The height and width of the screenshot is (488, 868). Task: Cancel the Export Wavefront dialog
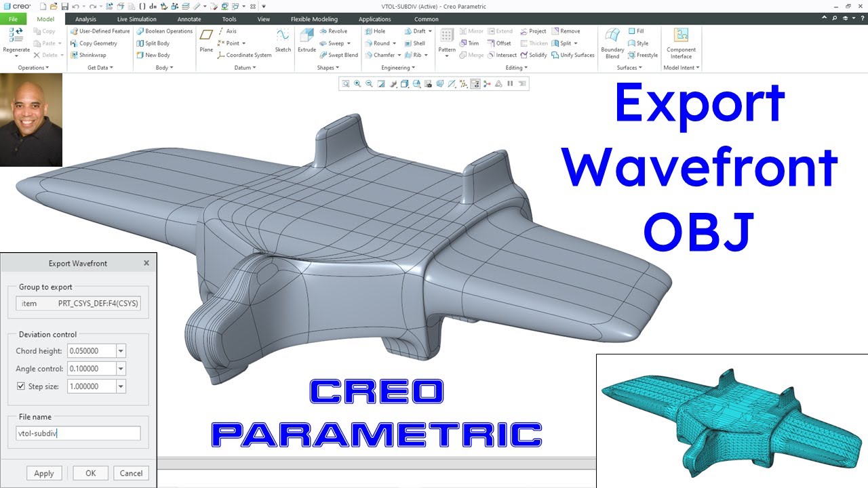pyautogui.click(x=131, y=473)
